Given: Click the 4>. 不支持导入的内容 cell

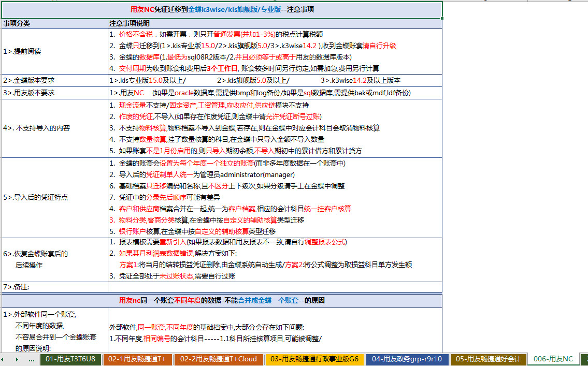Looking at the screenshot, I should [x=54, y=128].
